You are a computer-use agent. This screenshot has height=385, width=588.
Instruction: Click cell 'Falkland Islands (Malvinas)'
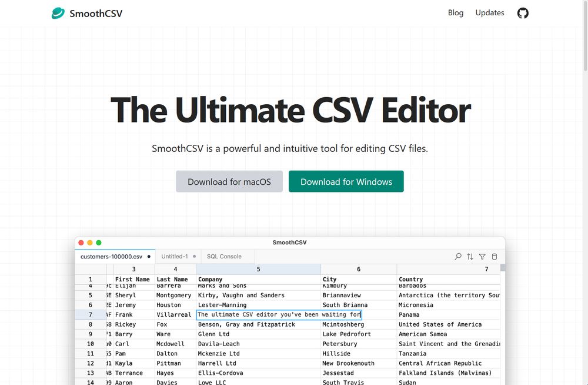click(x=449, y=373)
